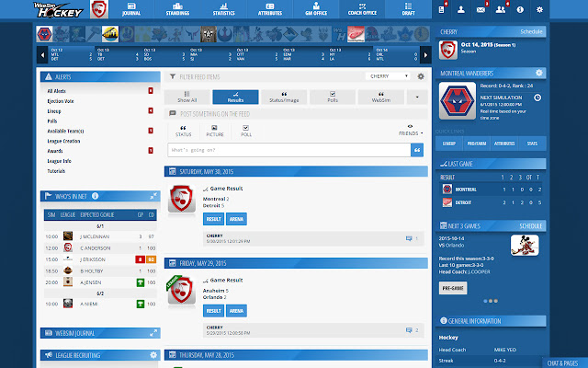Select the yellow skyline team logo in team strip
The image size is (588, 368).
[x=110, y=34]
